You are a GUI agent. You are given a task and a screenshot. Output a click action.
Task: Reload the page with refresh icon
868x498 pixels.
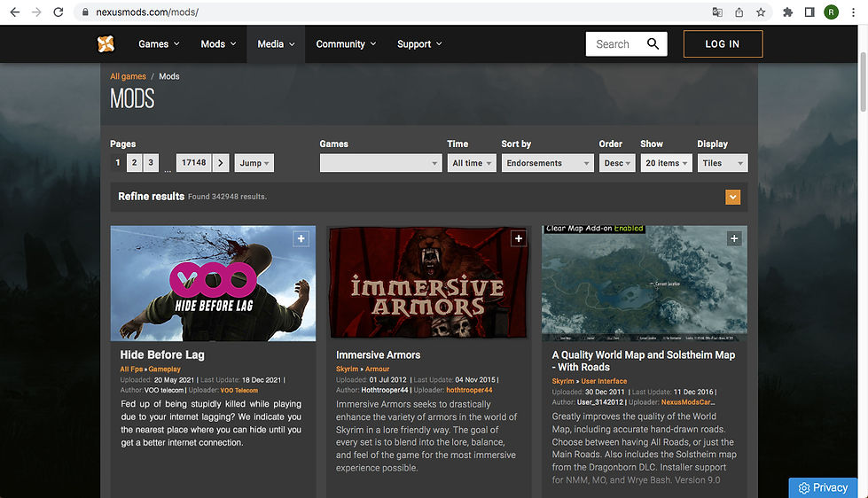[x=59, y=12]
